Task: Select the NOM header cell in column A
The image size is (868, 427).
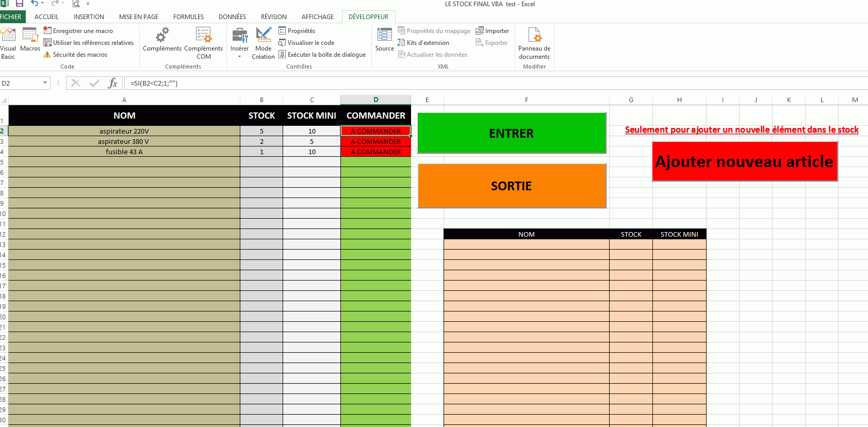Action: tap(124, 116)
